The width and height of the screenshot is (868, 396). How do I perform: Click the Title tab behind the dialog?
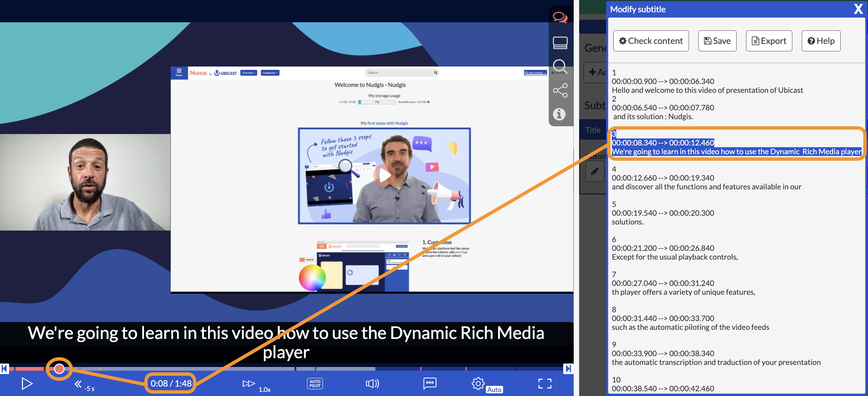[593, 130]
